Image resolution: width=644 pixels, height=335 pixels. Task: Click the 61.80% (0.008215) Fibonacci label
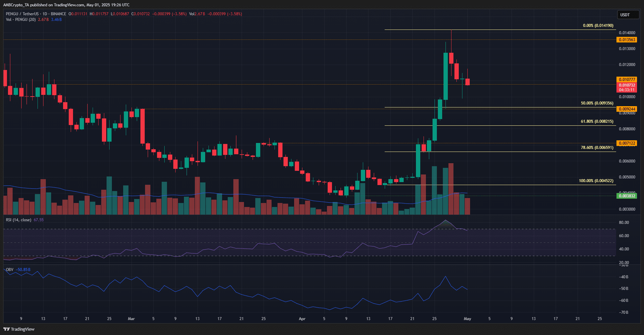pos(597,121)
